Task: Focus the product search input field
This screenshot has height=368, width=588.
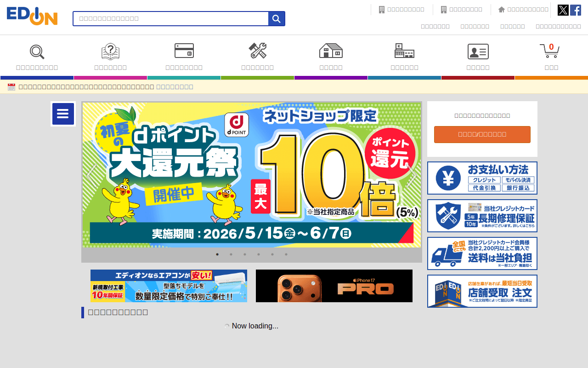Action: pos(170,18)
